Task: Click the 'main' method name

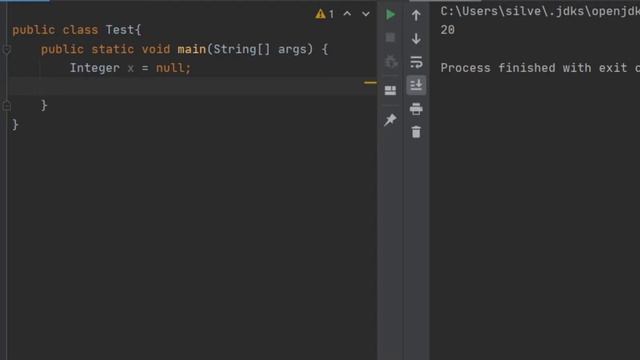Action: tap(191, 49)
